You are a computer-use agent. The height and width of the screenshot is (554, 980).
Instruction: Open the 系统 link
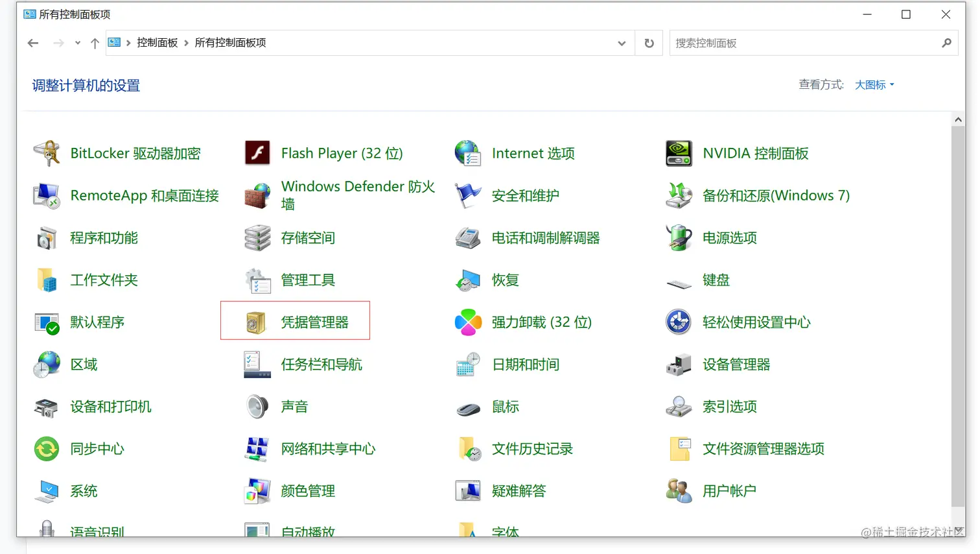click(84, 491)
